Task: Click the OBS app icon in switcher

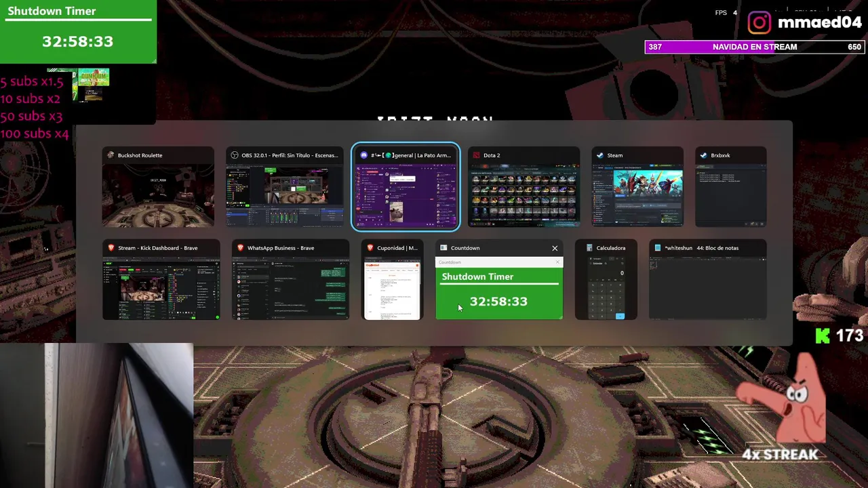Action: point(235,155)
